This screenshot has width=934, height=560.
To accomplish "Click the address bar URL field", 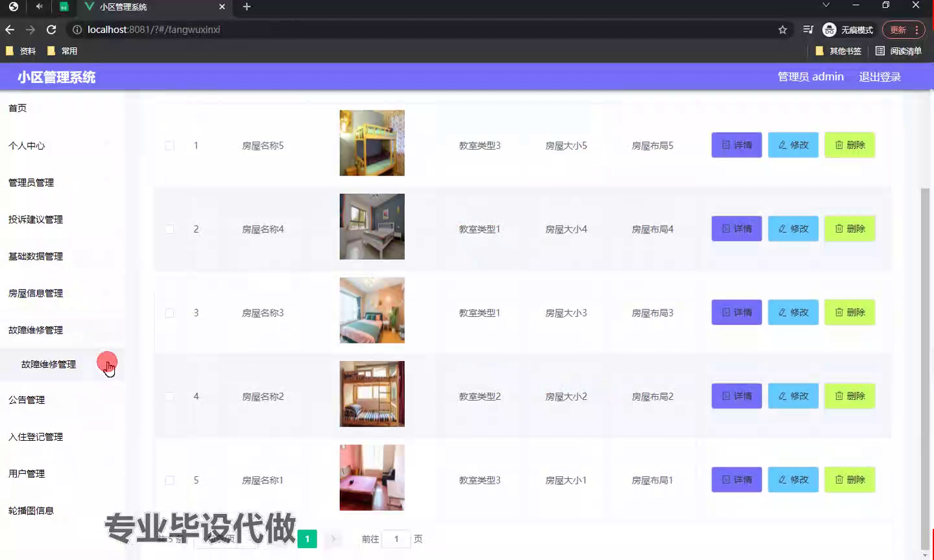I will pyautogui.click(x=428, y=30).
